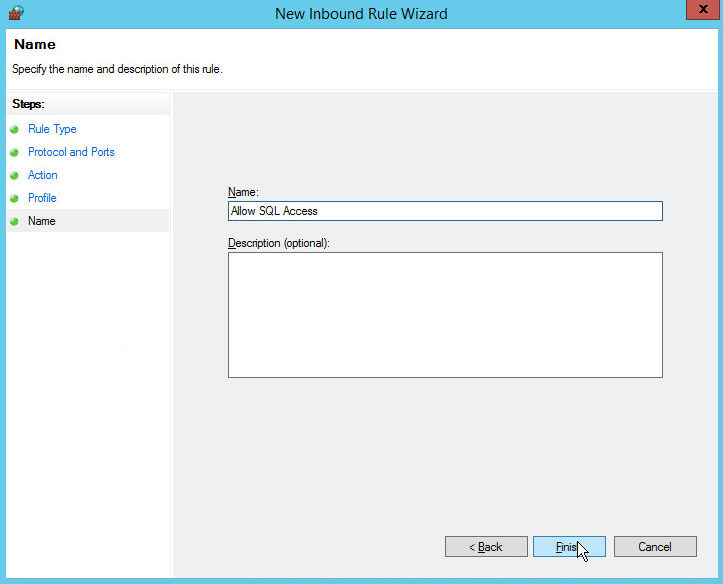Click Finish to create the rule
This screenshot has width=723, height=584.
click(x=568, y=547)
